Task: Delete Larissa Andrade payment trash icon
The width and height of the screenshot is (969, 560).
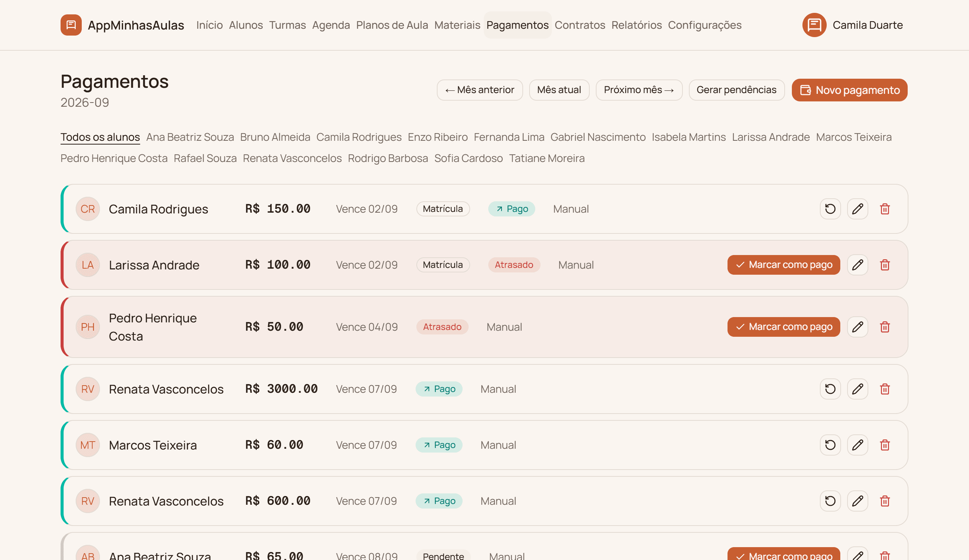Action: coord(885,265)
